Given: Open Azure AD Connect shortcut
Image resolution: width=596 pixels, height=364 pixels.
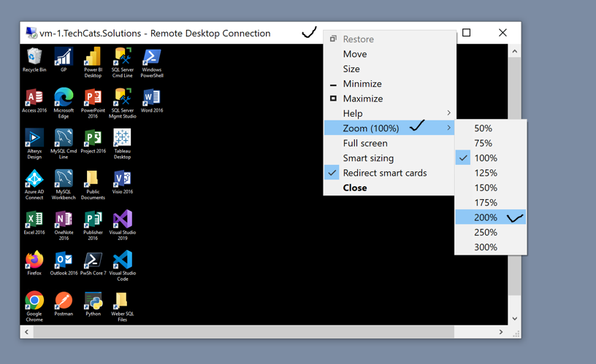Looking at the screenshot, I should (34, 185).
